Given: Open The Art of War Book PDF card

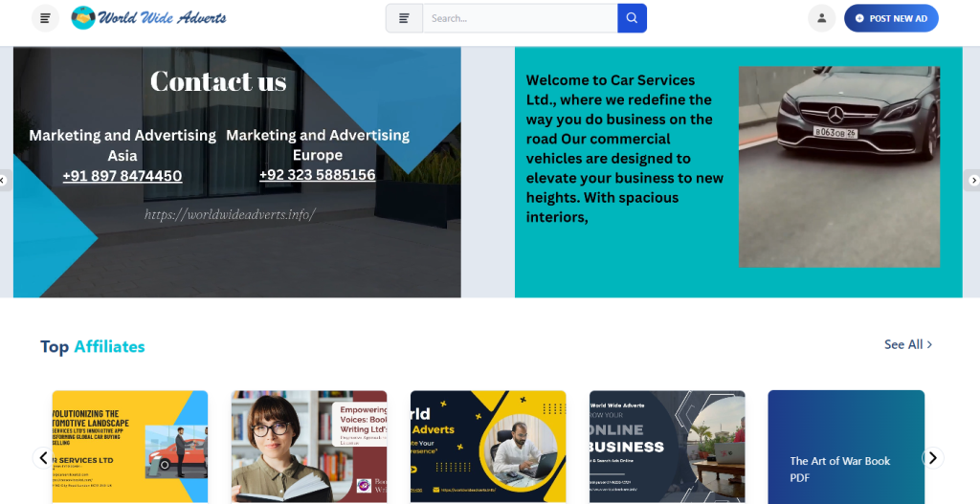Looking at the screenshot, I should coord(846,447).
